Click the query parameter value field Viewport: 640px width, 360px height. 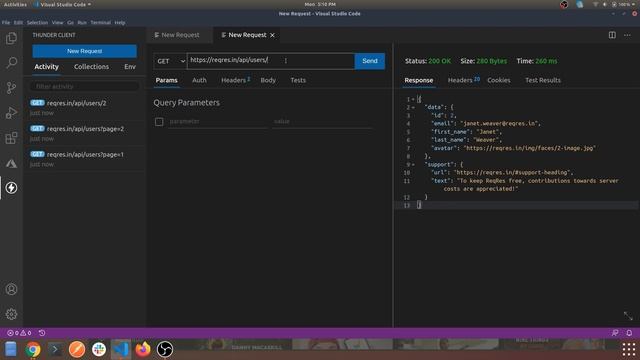[322, 122]
